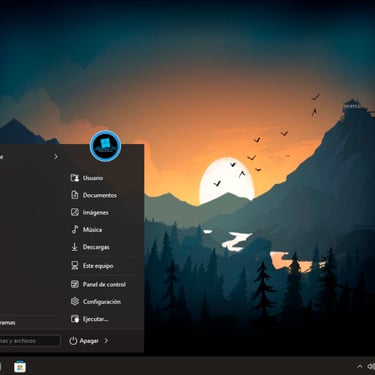Click the Ejecutar run icon

(x=75, y=319)
